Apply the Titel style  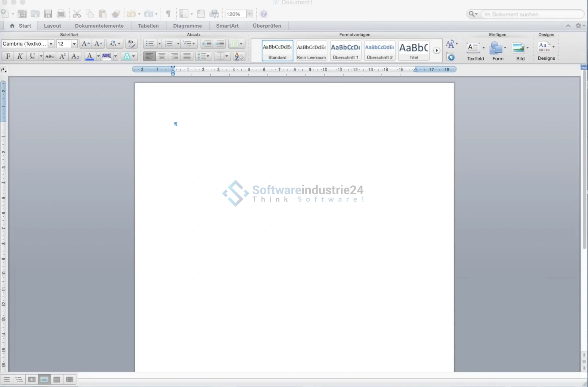(414, 50)
